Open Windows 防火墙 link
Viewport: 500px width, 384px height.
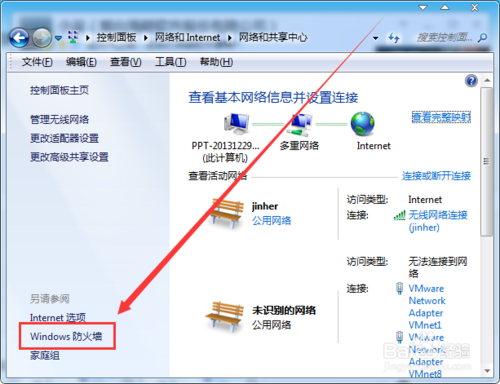tap(66, 336)
